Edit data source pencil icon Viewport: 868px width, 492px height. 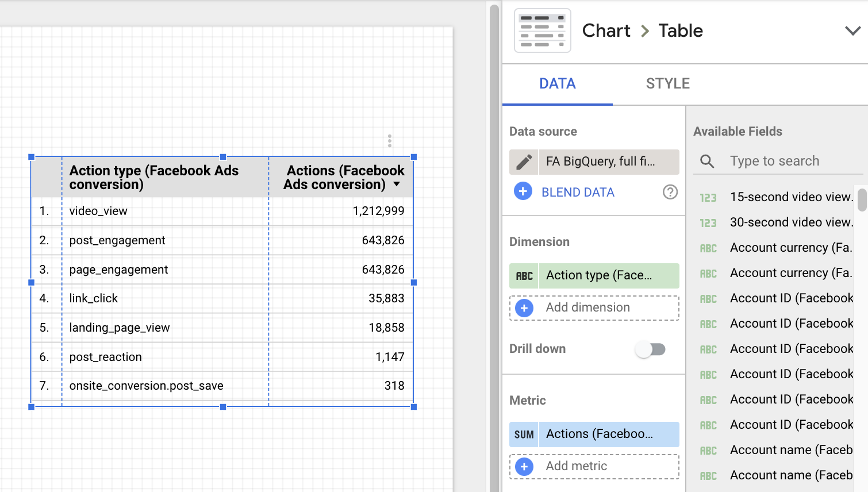tap(524, 162)
